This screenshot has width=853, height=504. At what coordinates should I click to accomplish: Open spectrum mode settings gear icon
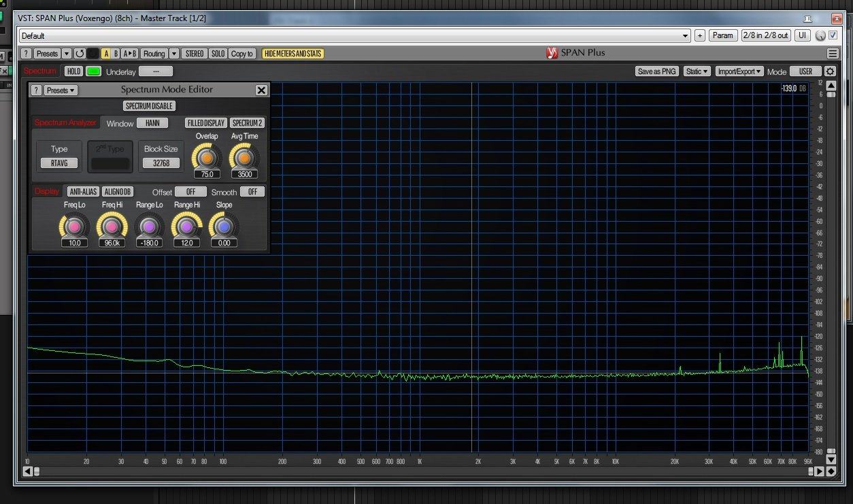click(x=831, y=71)
